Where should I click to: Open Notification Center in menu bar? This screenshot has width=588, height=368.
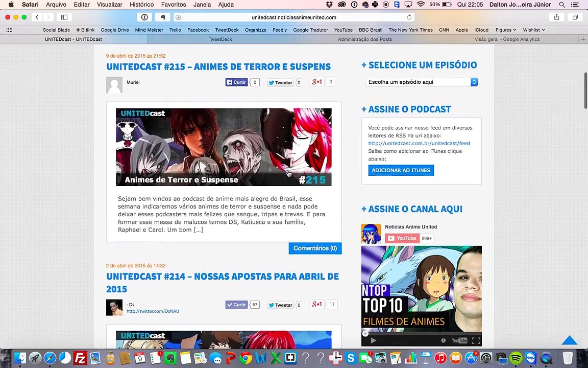pos(575,5)
